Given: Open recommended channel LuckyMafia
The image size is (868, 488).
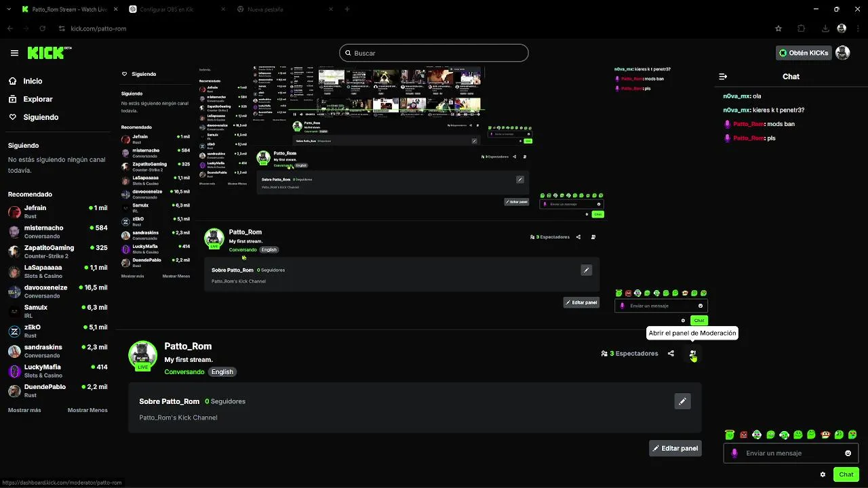Looking at the screenshot, I should pos(58,371).
